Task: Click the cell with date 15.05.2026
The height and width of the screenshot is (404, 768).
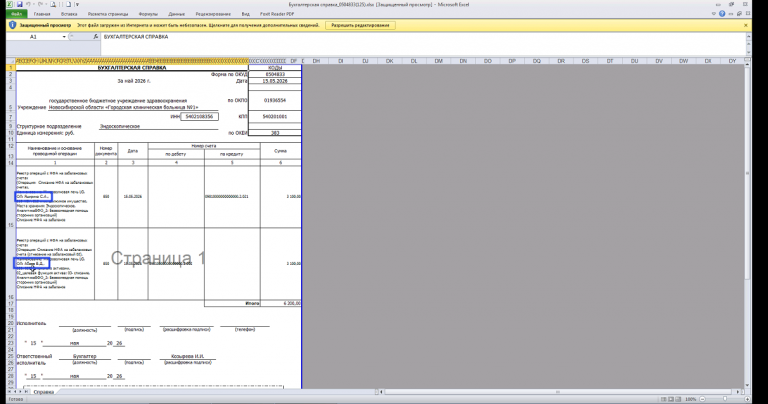Action: (275, 81)
